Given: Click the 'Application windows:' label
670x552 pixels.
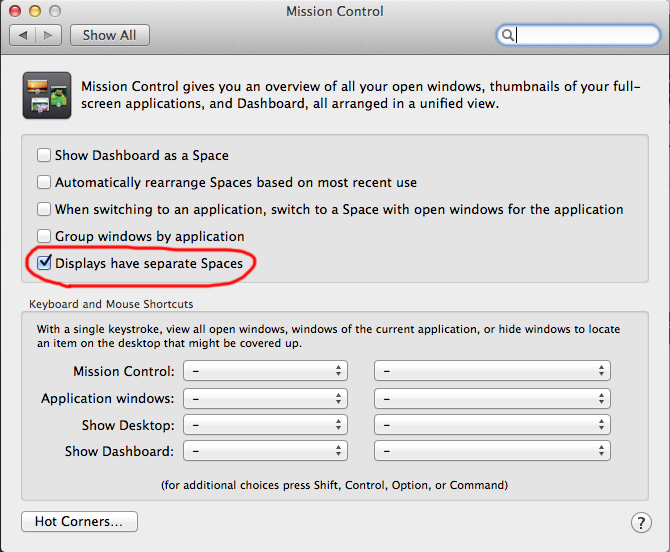Looking at the screenshot, I should click(108, 399).
